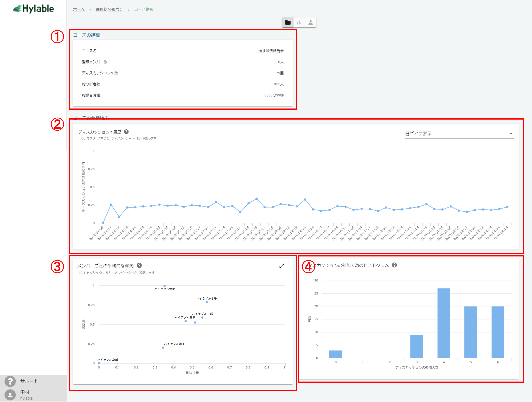
Task: Expand the member scatter plot fullscreen
Action: click(282, 266)
